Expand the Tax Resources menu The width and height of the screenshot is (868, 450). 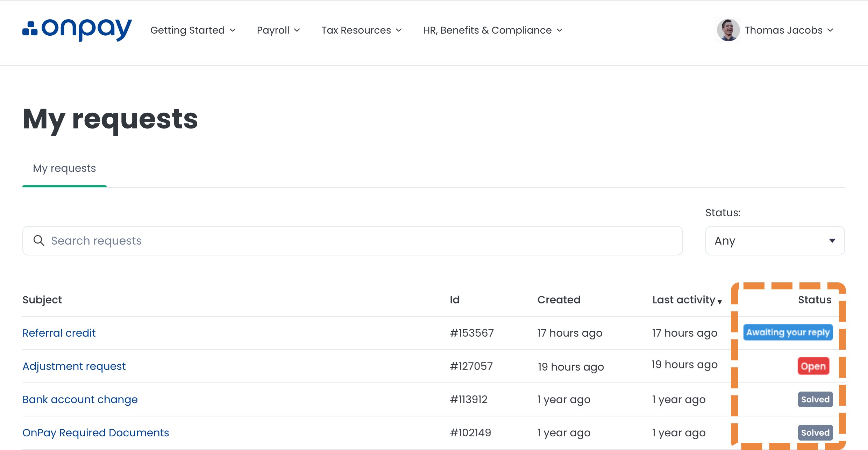(362, 30)
